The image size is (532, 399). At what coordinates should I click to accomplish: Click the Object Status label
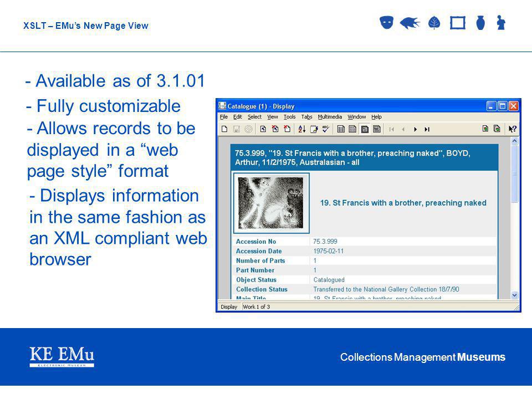point(257,279)
